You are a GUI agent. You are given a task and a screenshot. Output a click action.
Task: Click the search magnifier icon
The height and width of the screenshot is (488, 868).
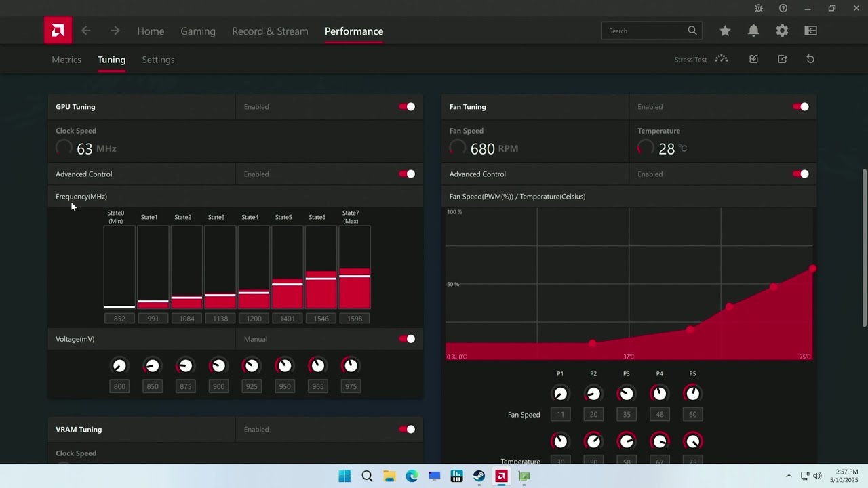click(692, 30)
